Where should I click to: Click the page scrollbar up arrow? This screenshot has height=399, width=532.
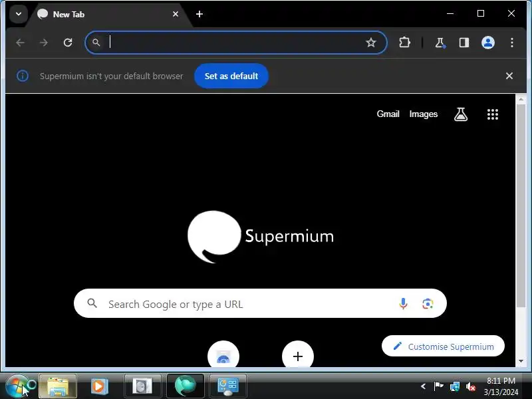pyautogui.click(x=521, y=99)
